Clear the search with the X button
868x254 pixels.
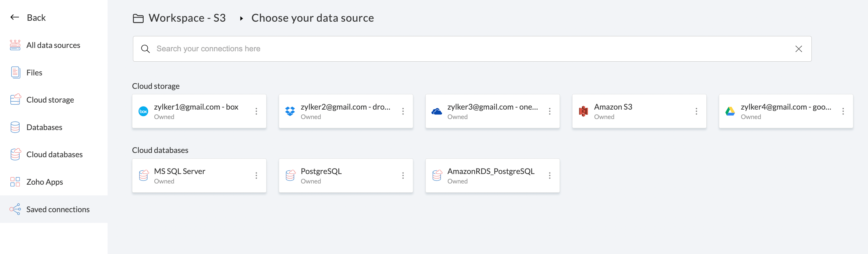pos(799,49)
